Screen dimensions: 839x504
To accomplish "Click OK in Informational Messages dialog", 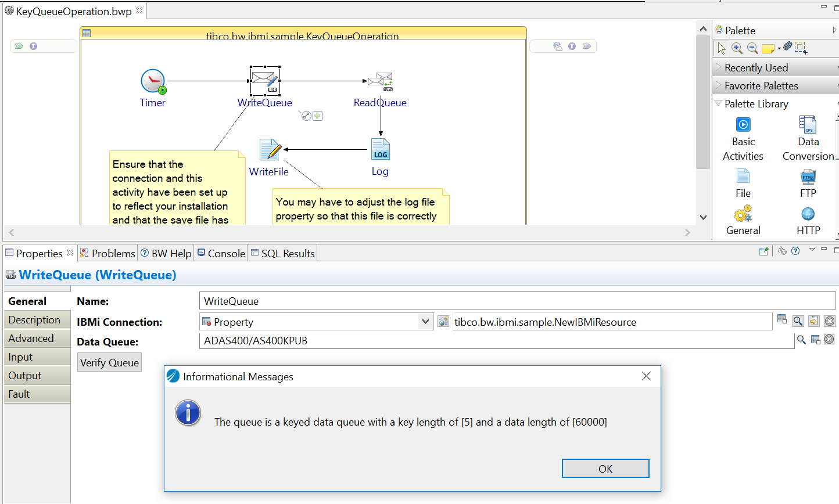I will tap(605, 469).
